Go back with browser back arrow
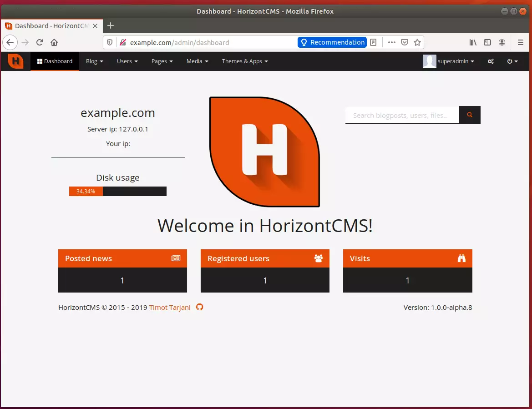Screen dimensions: 532x409 pyautogui.click(x=10, y=42)
